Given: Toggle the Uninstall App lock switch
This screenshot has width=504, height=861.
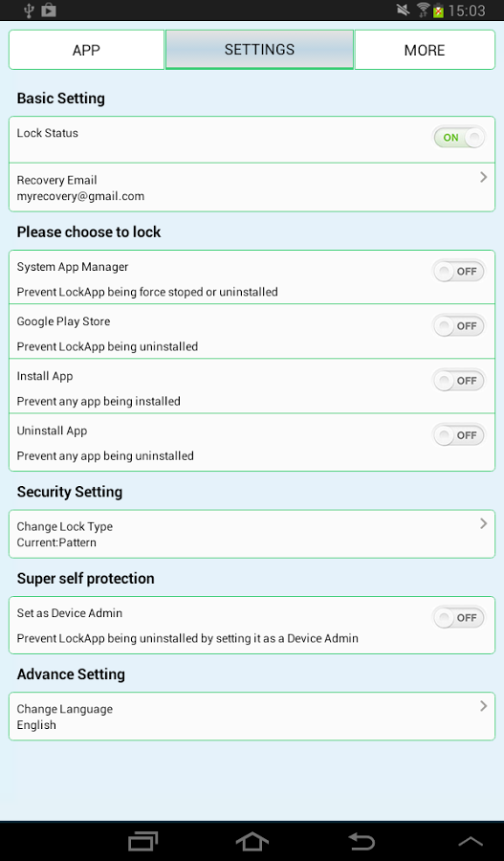Looking at the screenshot, I should coord(459,435).
